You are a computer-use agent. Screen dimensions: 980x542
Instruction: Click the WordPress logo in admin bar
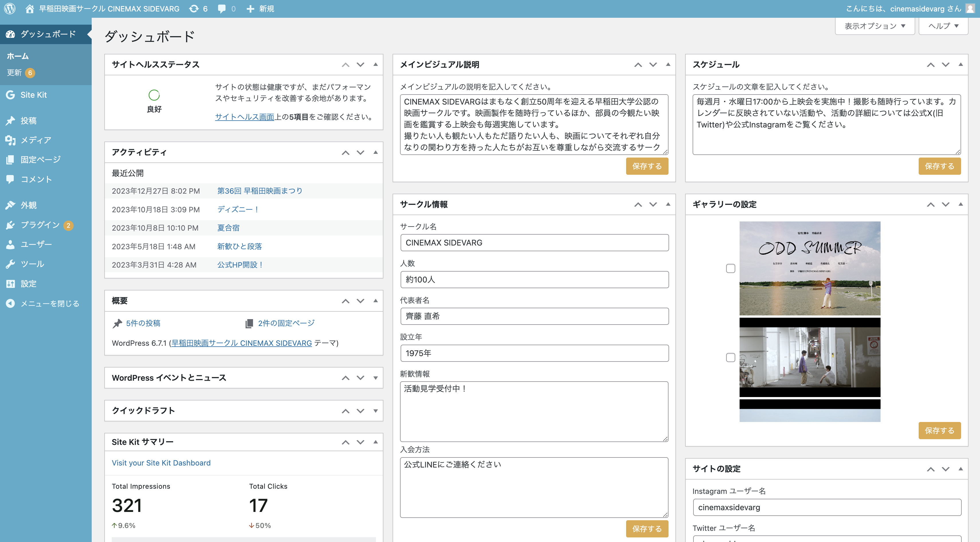pyautogui.click(x=10, y=8)
